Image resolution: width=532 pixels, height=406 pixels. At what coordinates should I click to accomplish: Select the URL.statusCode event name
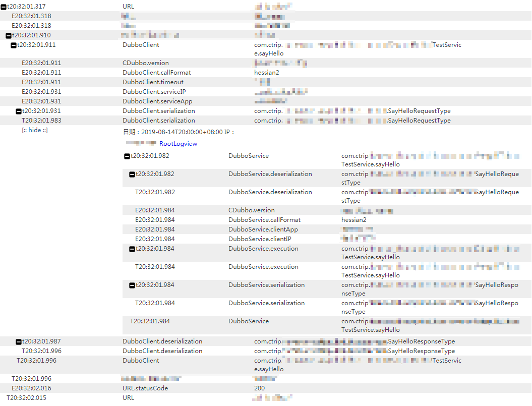(x=145, y=388)
